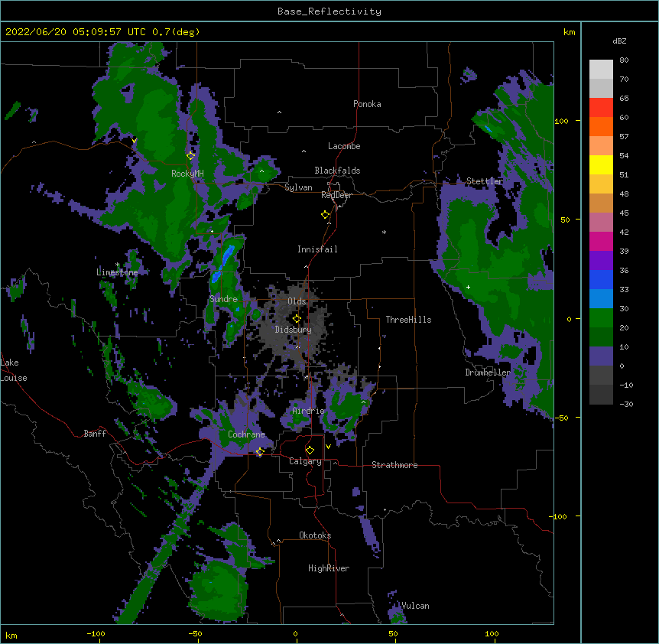Click the white asterisk above Limestone label

click(118, 265)
